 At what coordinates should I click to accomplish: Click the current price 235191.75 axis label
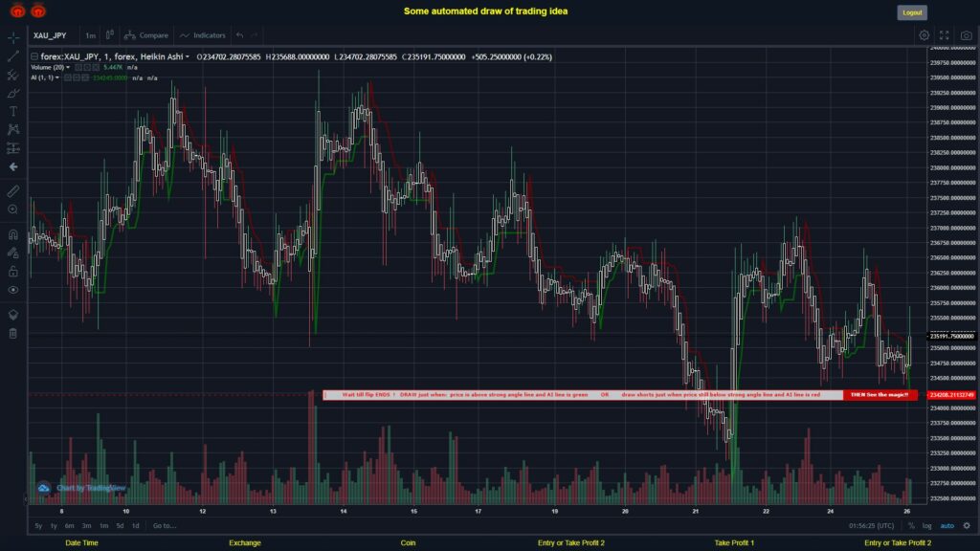pyautogui.click(x=952, y=336)
